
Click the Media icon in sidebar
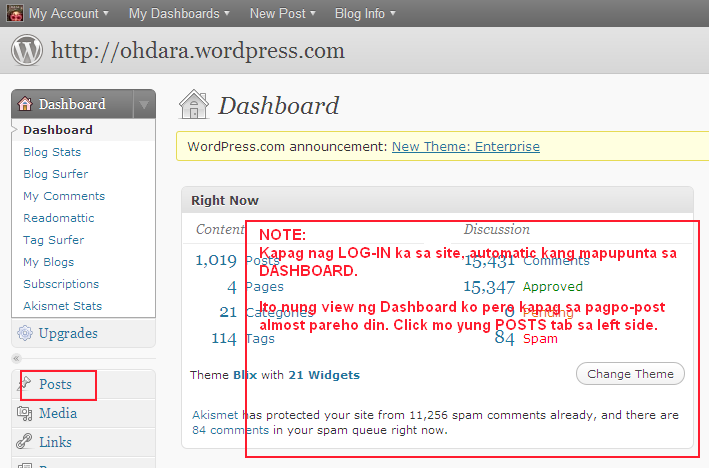[25, 413]
